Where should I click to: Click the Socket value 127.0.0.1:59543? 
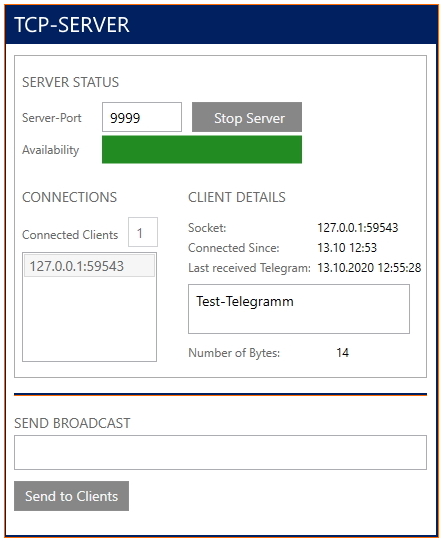(358, 228)
